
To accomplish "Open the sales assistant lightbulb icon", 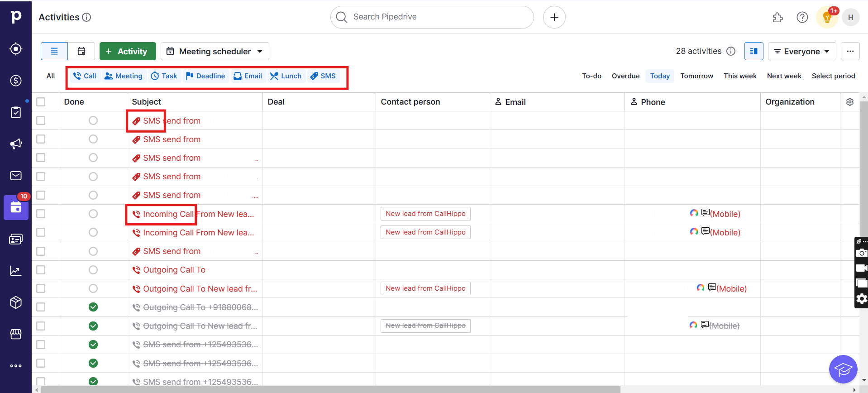I will coord(827,18).
